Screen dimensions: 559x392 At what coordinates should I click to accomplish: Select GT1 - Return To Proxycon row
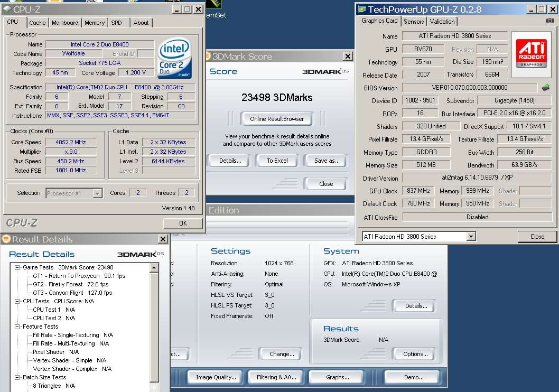tap(79, 276)
